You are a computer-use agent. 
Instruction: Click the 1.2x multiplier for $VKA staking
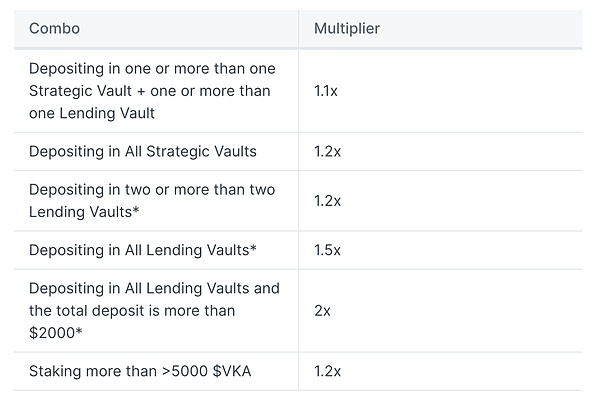click(x=327, y=371)
